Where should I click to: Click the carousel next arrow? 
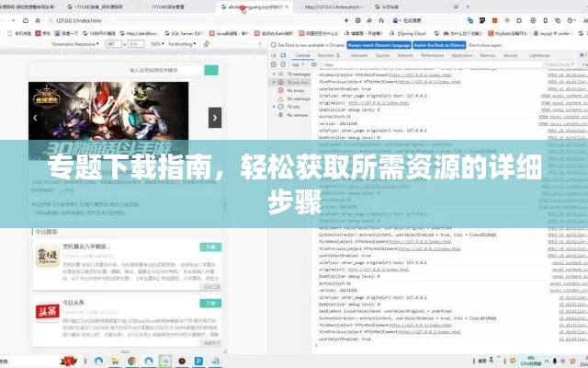coord(215,118)
